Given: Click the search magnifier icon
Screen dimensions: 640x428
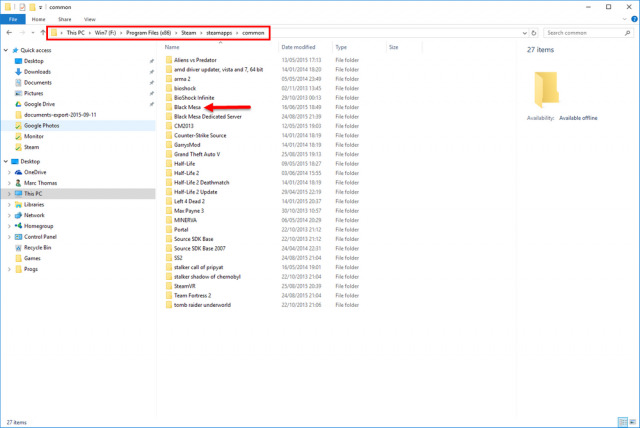Looking at the screenshot, I should [x=628, y=33].
